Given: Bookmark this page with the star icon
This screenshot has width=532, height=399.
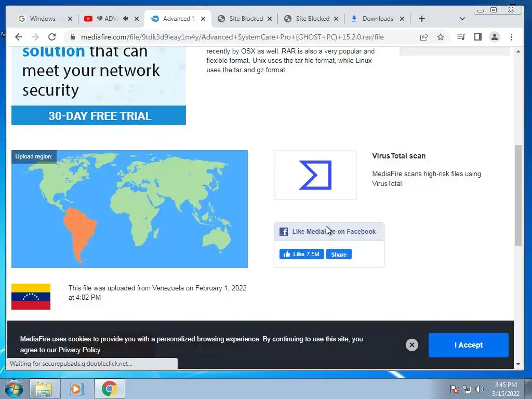Looking at the screenshot, I should pos(441,37).
